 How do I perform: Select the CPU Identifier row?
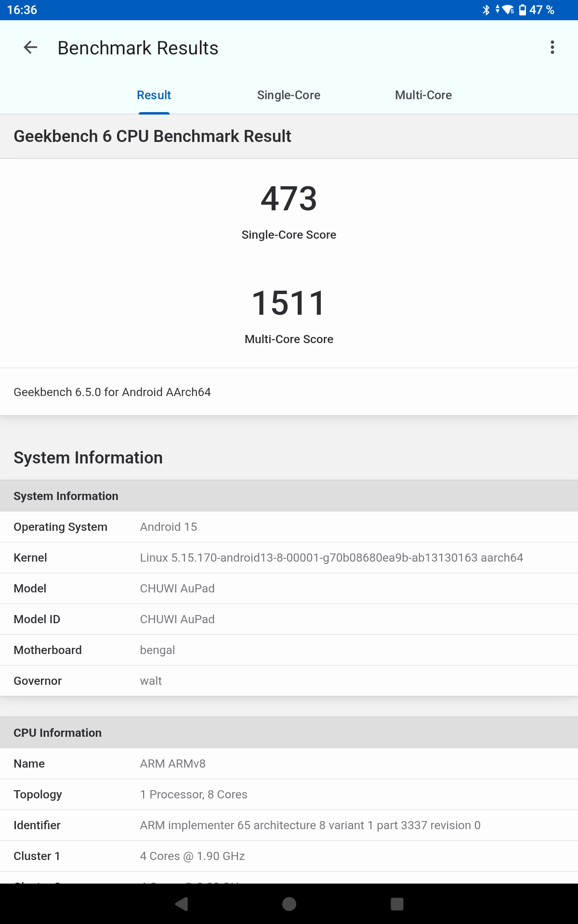click(289, 825)
